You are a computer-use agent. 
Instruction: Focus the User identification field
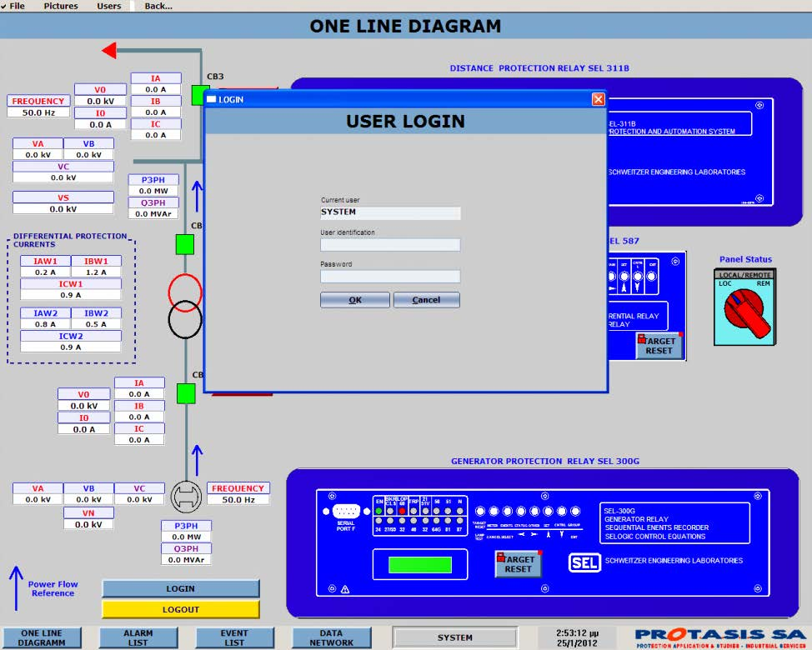tap(390, 244)
